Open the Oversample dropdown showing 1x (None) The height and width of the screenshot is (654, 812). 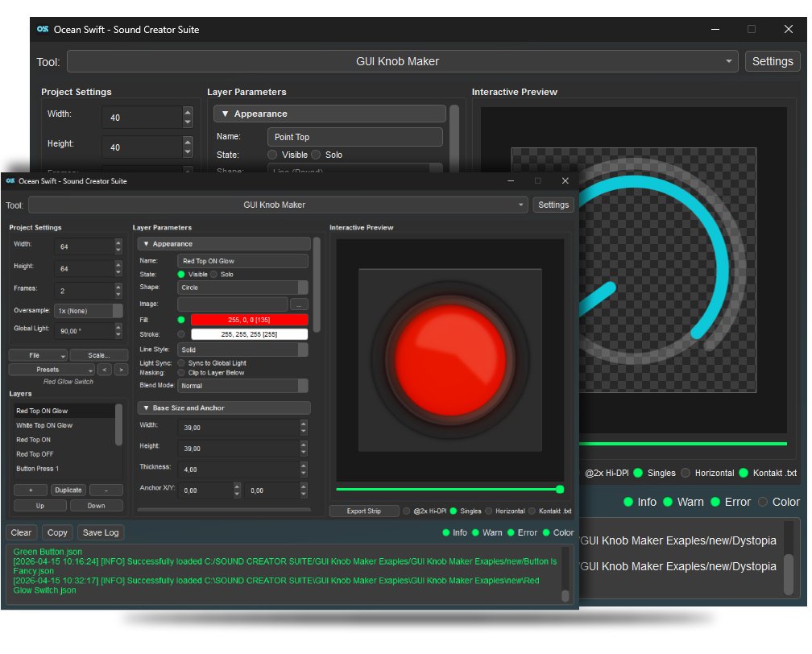click(89, 311)
